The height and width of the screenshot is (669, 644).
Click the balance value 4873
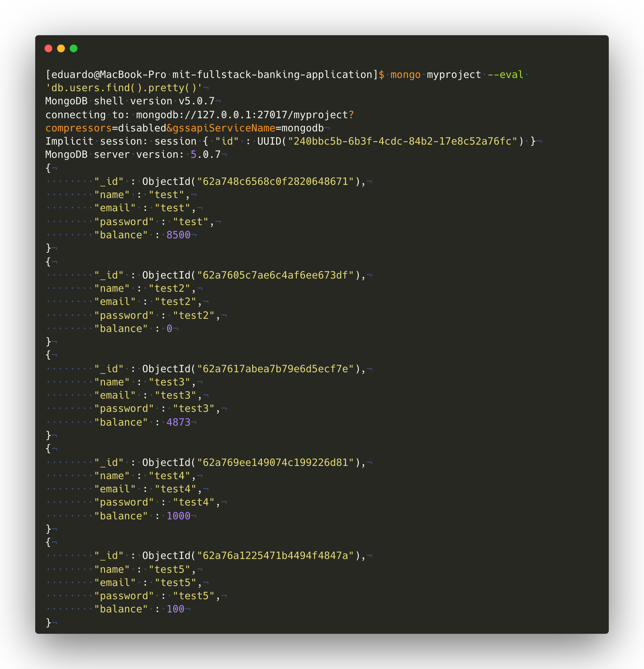178,422
